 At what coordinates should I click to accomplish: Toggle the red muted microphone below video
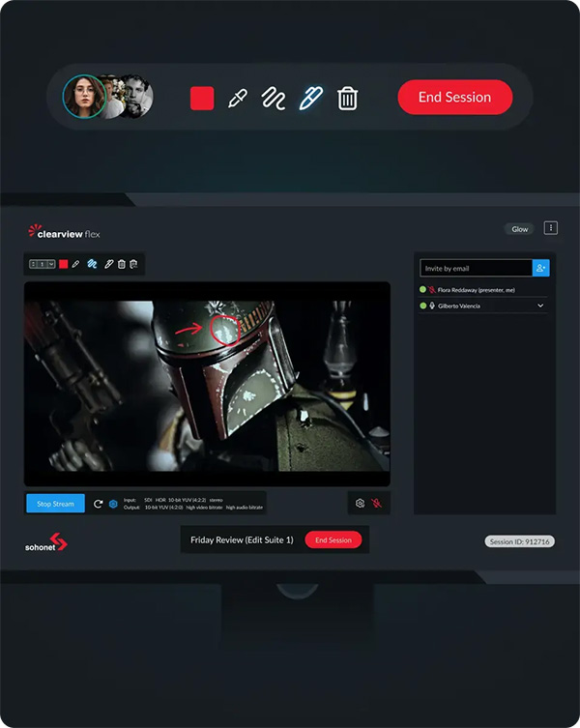[x=377, y=504]
